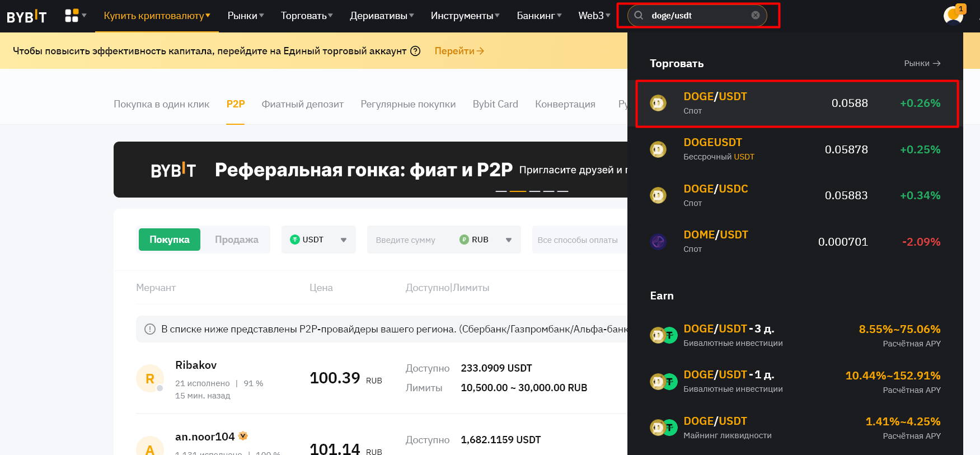Click the an.noor104 merchant avatar

(150, 447)
